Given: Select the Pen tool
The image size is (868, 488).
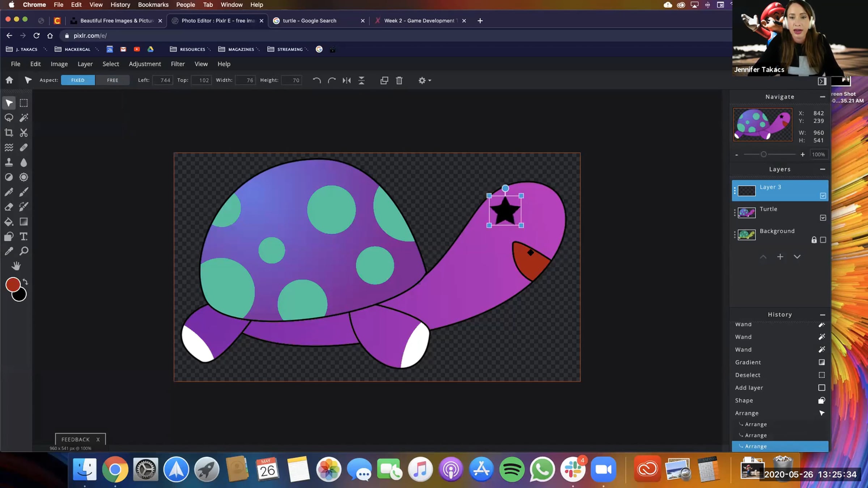Looking at the screenshot, I should [9, 192].
